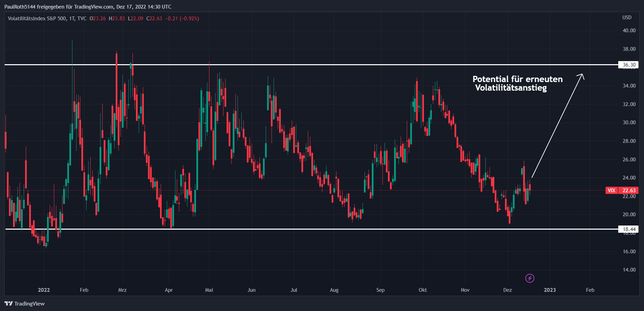644x311 pixels.
Task: Click the Apr label on the time axis
Action: [x=169, y=290]
